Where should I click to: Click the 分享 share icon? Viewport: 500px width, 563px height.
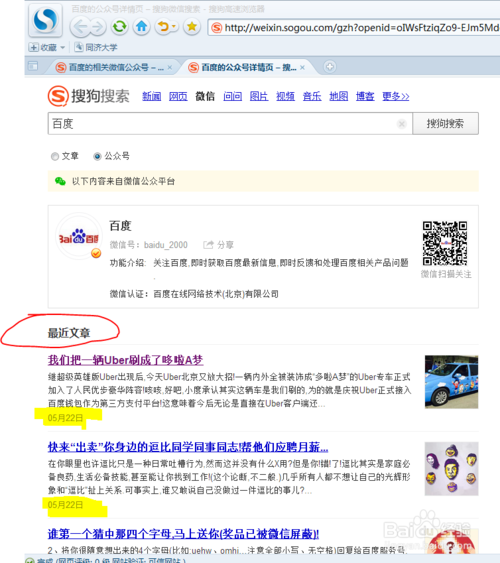pyautogui.click(x=208, y=245)
